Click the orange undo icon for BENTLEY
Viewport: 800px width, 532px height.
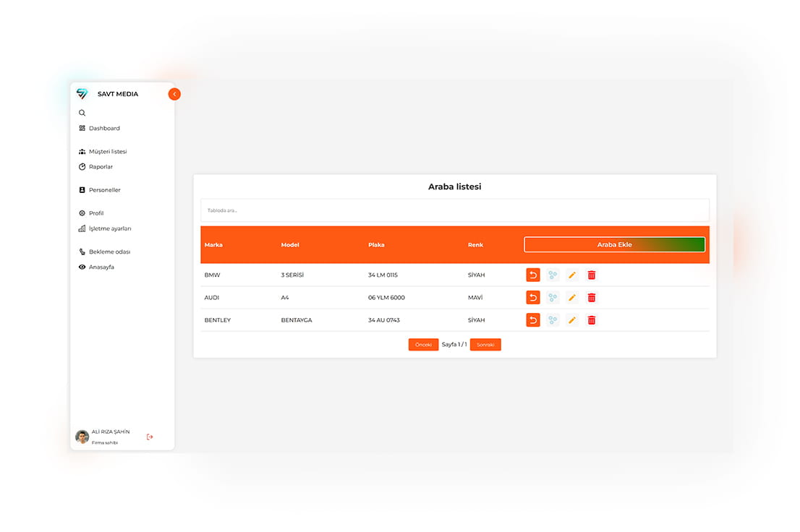533,320
